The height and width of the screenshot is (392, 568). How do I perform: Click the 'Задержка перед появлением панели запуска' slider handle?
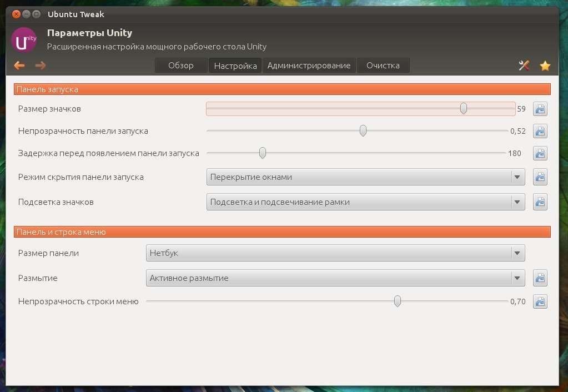pos(263,153)
